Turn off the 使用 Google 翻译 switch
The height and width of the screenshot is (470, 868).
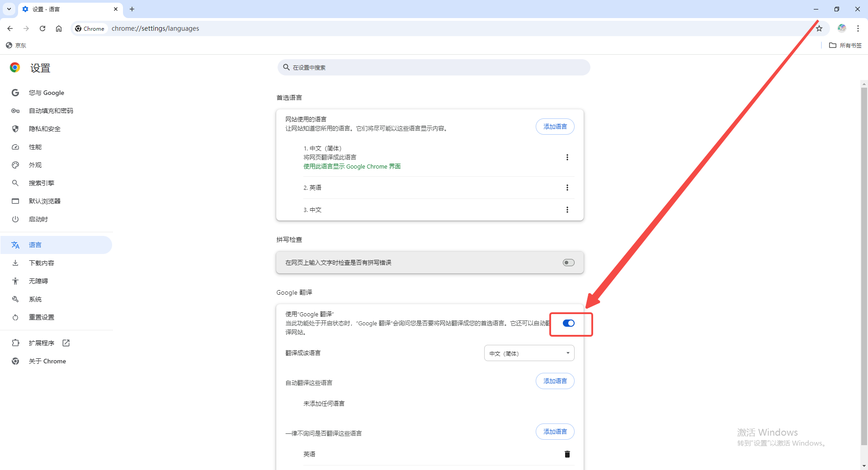[569, 323]
